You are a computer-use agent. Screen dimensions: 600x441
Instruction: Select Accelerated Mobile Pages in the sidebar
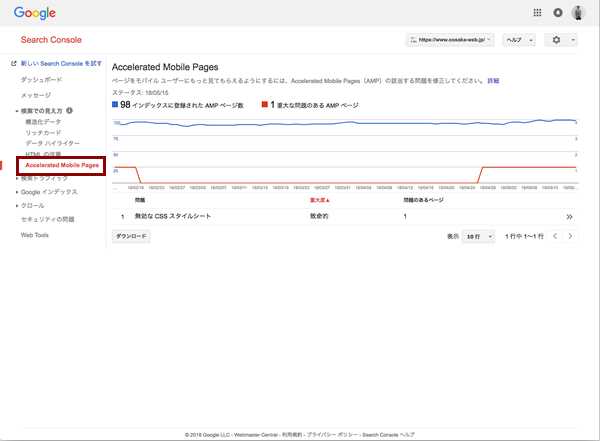tap(62, 165)
